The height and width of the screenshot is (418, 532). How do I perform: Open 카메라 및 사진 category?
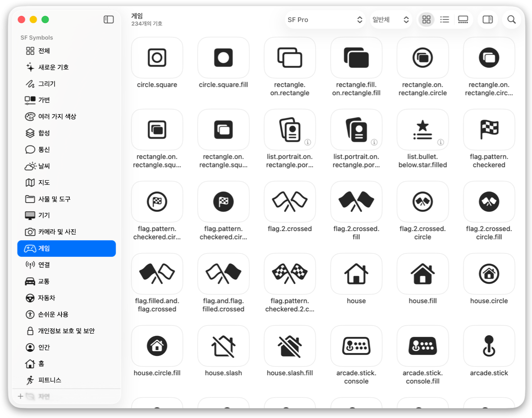click(x=66, y=232)
